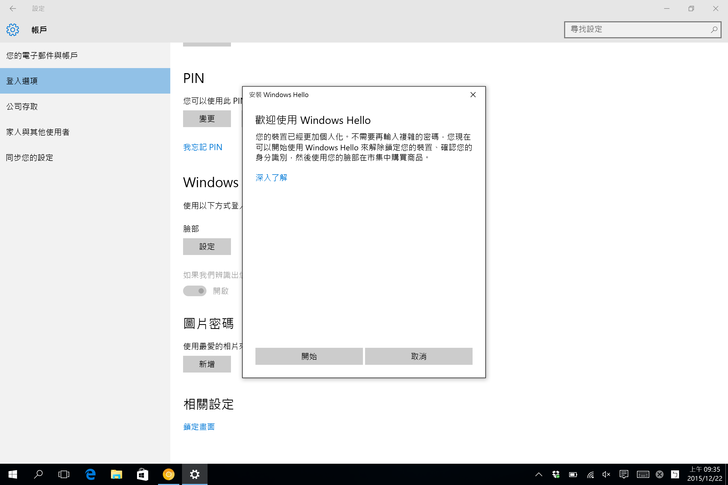Launch Microsoft Edge from the taskbar
728x485 pixels.
91,474
